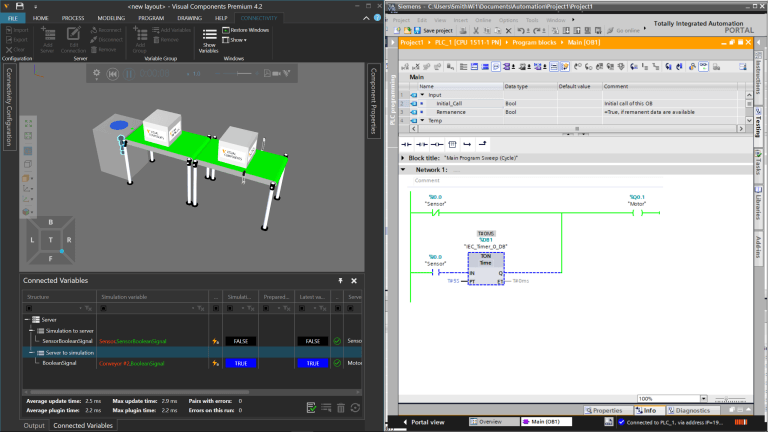Image resolution: width=768 pixels, height=432 pixels.
Task: Click the Show Variables icon in the ribbon
Action: pyautogui.click(x=209, y=34)
